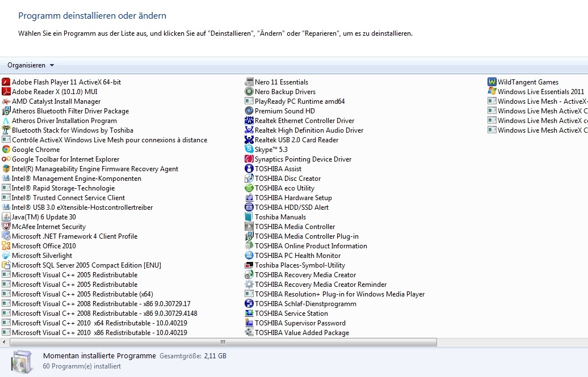Click the Google Toolbar for Internet Explorer icon

tap(6, 159)
